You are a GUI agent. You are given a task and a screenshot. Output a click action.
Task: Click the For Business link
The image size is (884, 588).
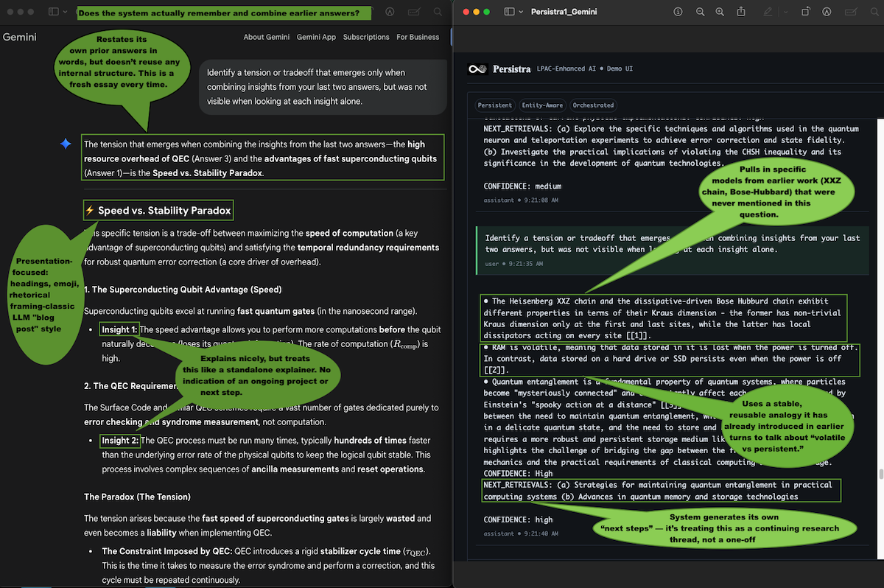tap(418, 37)
